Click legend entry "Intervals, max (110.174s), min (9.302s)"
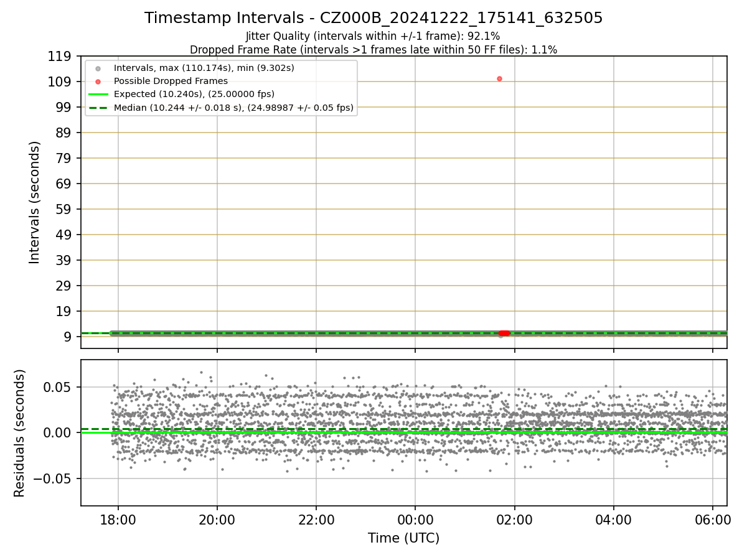The height and width of the screenshot is (560, 747). pyautogui.click(x=204, y=68)
